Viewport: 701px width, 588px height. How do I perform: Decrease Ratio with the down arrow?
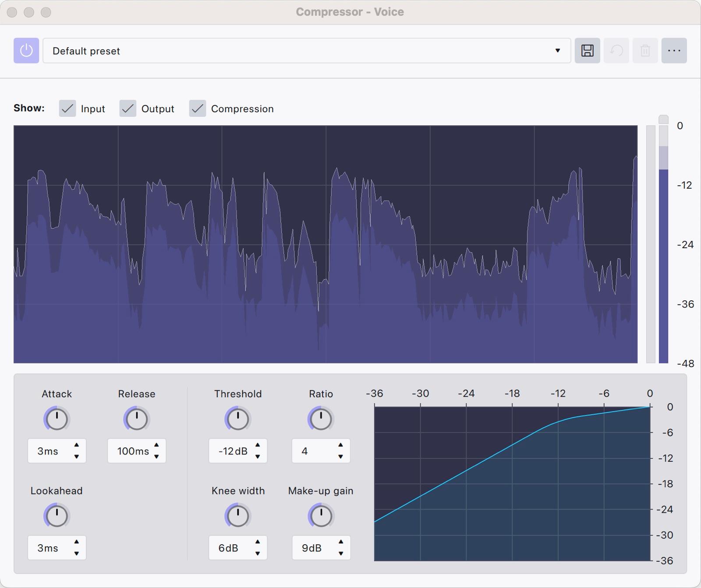[x=341, y=457]
